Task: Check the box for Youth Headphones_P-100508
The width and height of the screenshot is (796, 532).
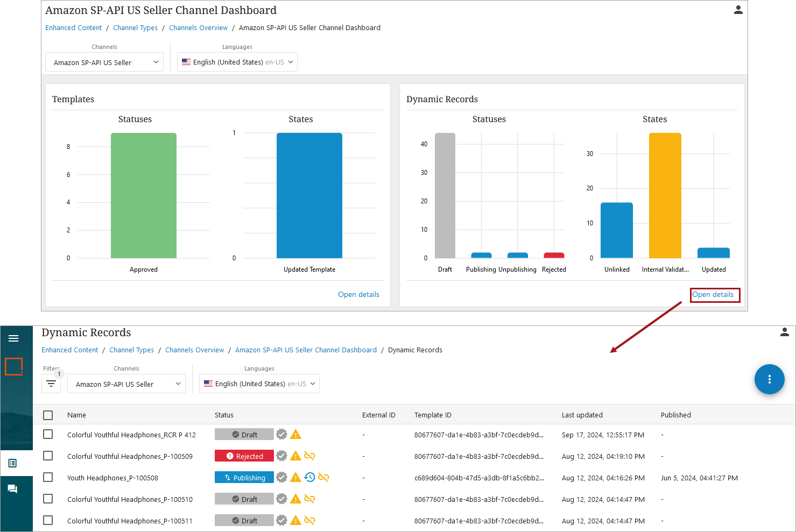Action: [48, 477]
